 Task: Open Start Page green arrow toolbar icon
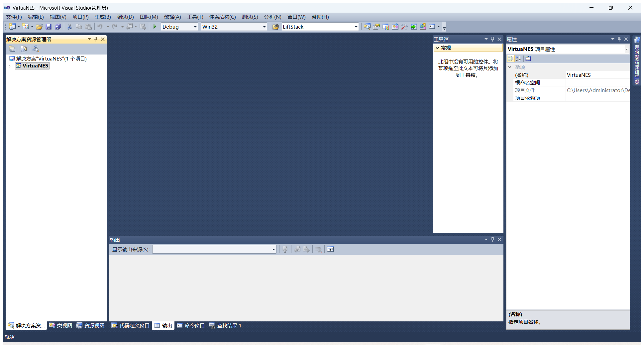414,27
